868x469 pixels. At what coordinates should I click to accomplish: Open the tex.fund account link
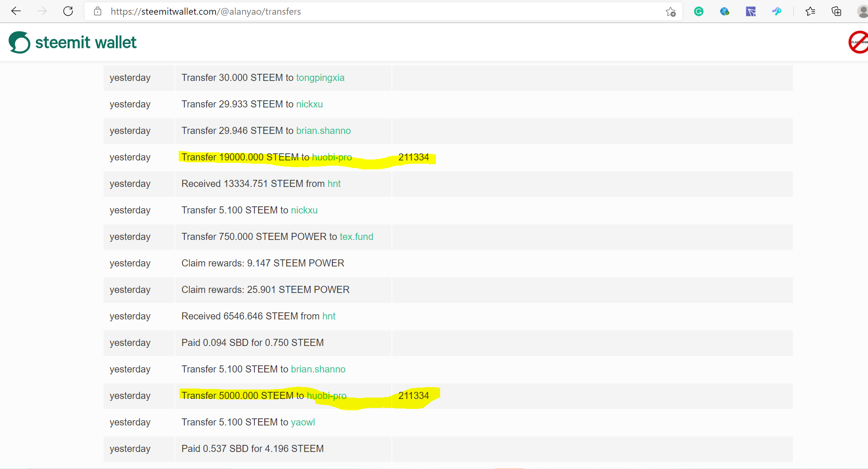point(356,237)
